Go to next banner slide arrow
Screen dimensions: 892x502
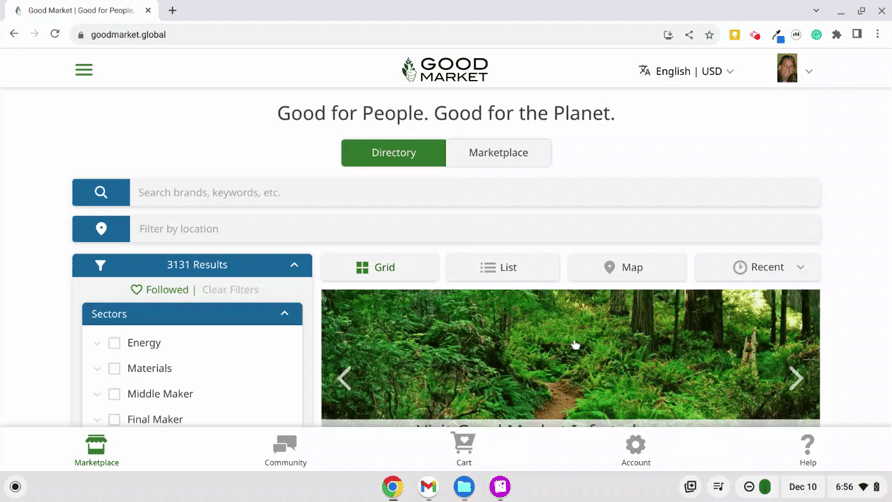795,378
